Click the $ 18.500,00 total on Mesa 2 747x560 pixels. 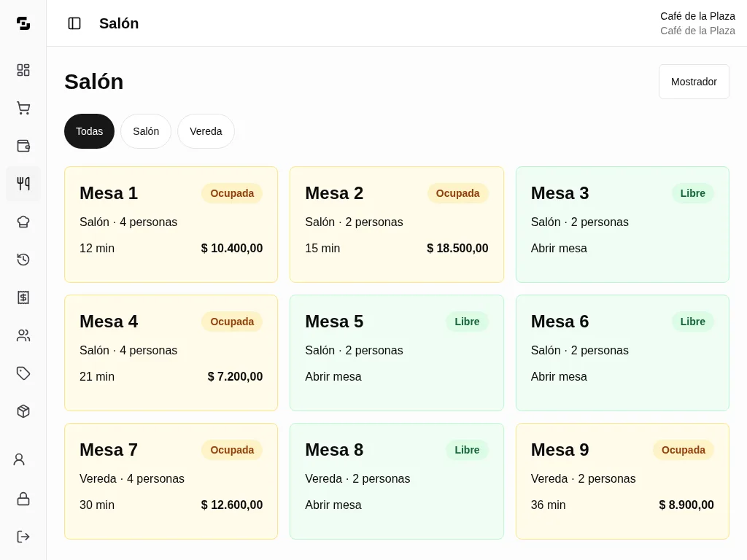(x=458, y=248)
